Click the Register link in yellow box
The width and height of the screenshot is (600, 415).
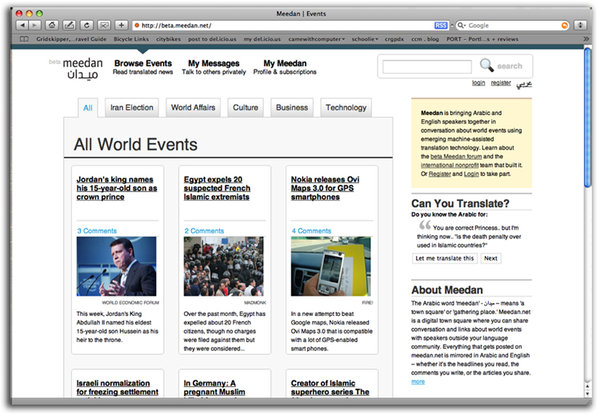[440, 174]
